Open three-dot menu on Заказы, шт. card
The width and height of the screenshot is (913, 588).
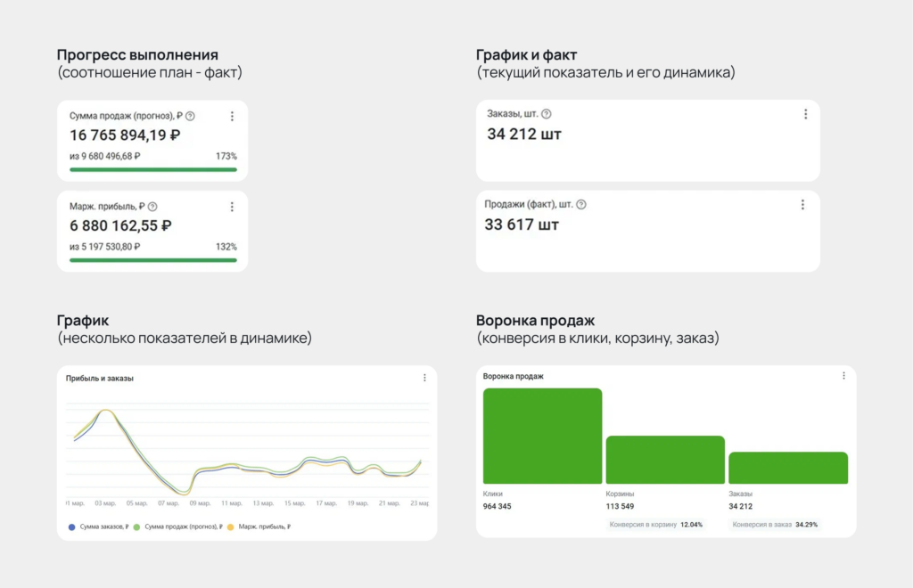(805, 114)
